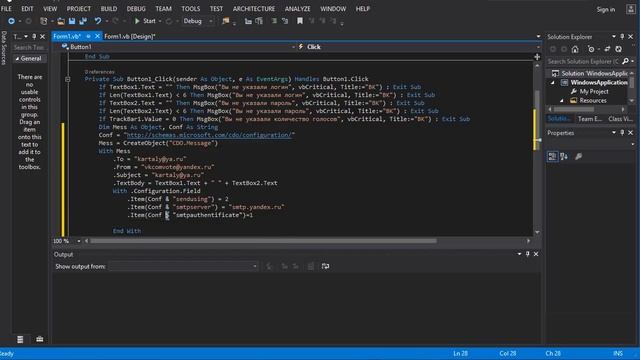Select My Project in Solution Explorer

coord(594,92)
